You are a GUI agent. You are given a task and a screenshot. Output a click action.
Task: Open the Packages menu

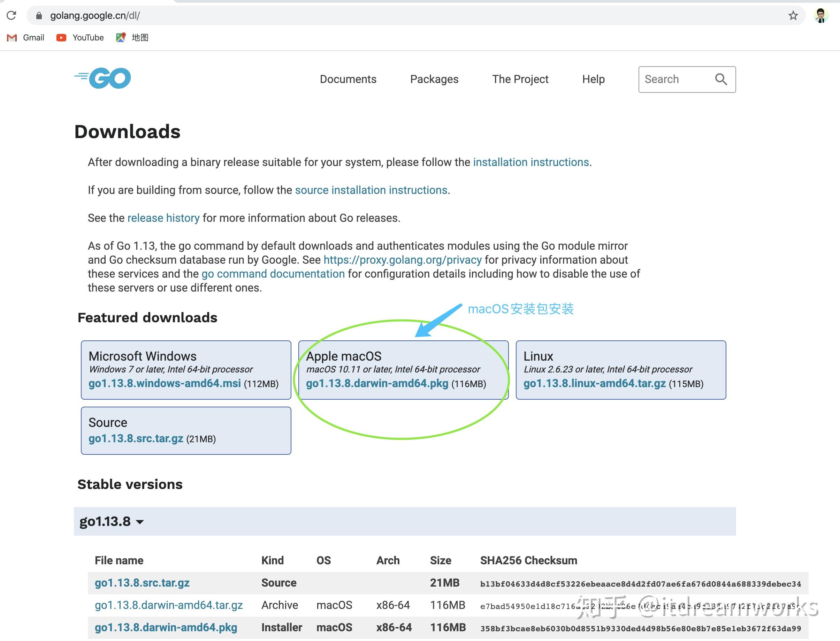pos(434,79)
